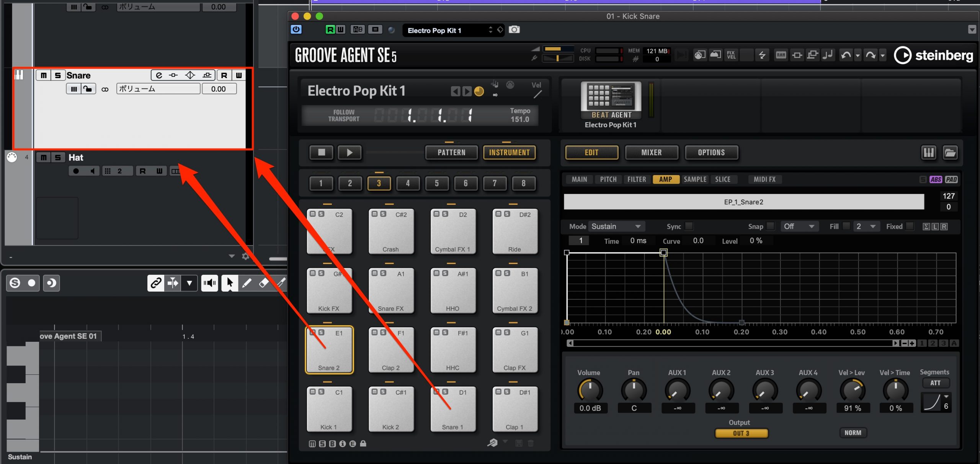Open track list settings gear

(x=245, y=256)
